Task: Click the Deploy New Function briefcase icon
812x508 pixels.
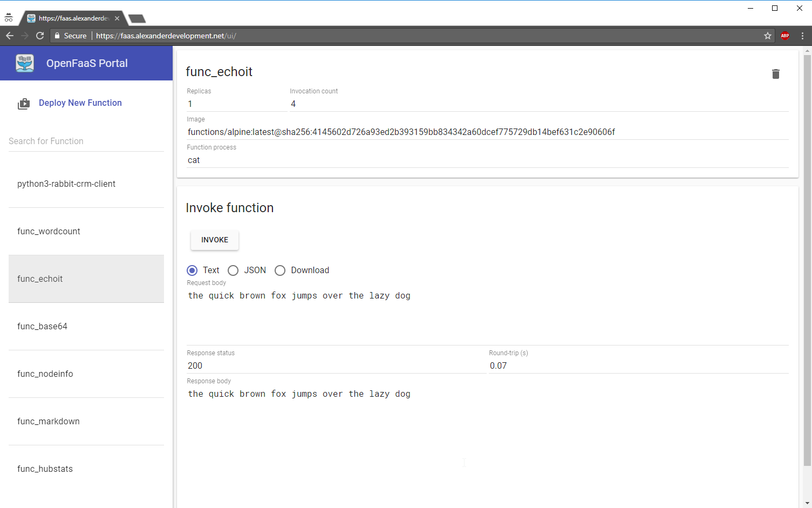Action: (x=24, y=104)
